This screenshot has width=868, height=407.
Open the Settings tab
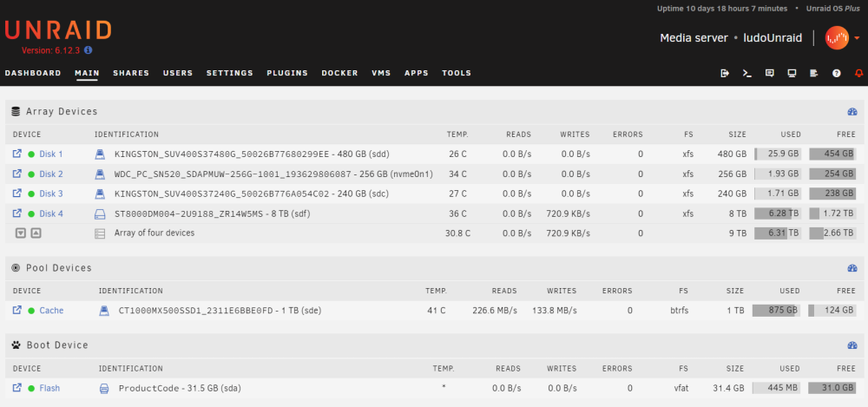[230, 73]
